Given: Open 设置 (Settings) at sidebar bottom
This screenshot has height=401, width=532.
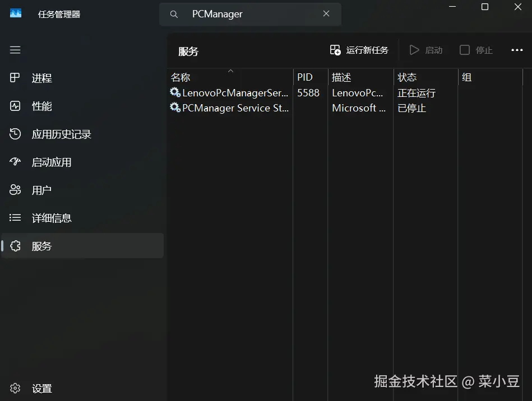Looking at the screenshot, I should pos(82,388).
